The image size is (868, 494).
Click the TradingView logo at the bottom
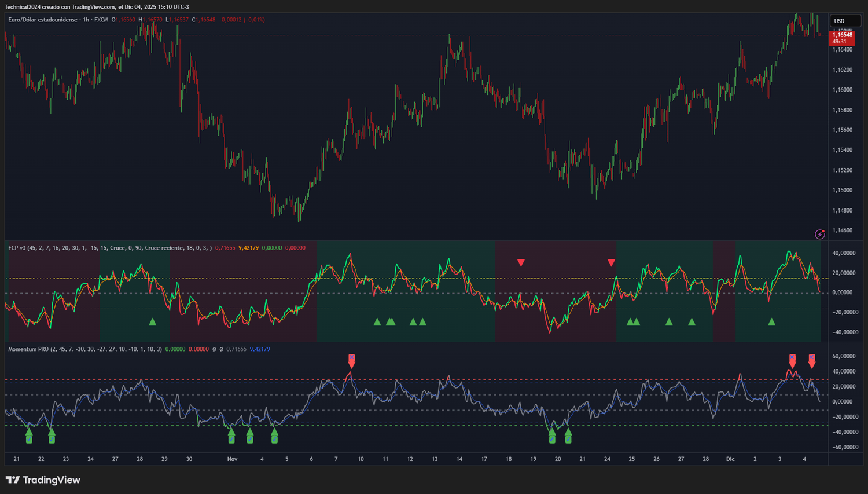[43, 480]
